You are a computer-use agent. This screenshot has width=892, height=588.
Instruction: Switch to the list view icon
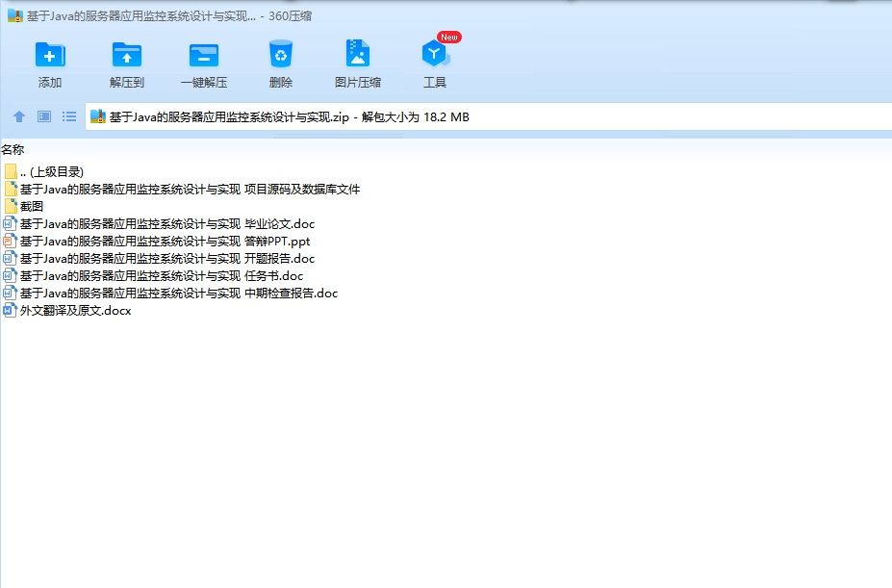pos(69,116)
